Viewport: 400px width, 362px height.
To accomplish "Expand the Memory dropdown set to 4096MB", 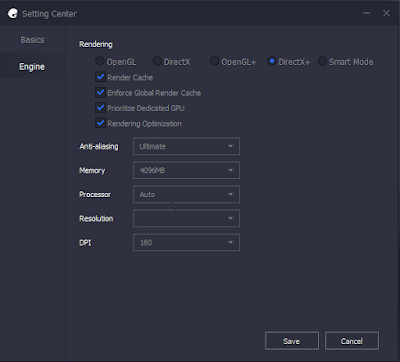I will (x=186, y=170).
